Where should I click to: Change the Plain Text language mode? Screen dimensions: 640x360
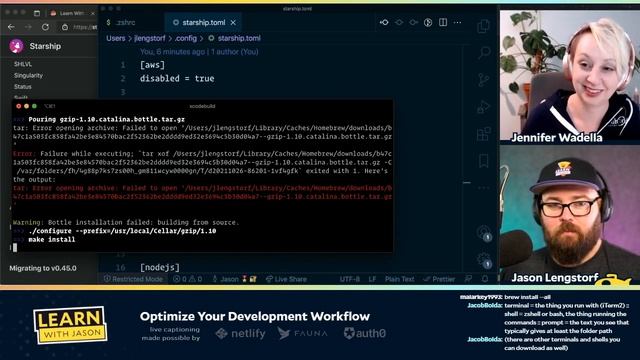[x=399, y=279]
